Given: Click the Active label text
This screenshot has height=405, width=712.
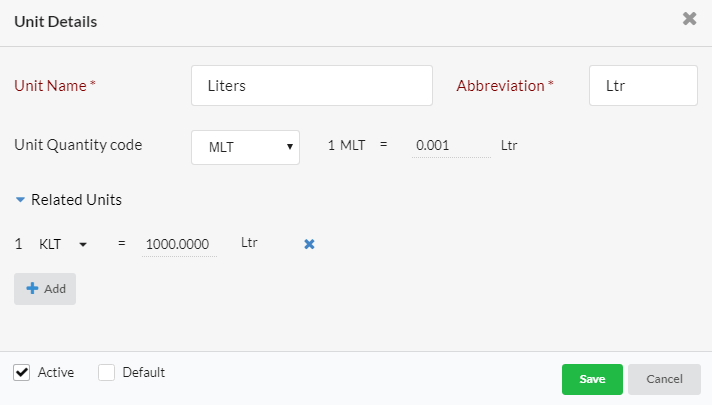Looking at the screenshot, I should coord(56,372).
